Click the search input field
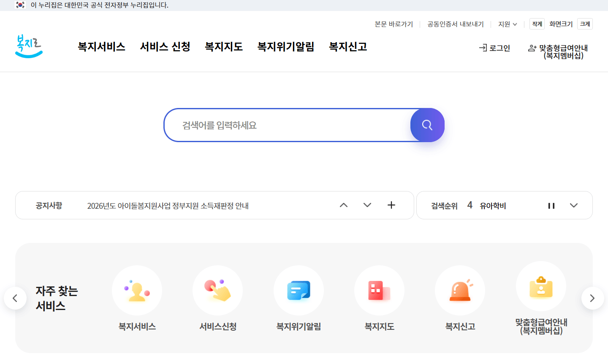Viewport: 608px width, 364px height. point(274,125)
